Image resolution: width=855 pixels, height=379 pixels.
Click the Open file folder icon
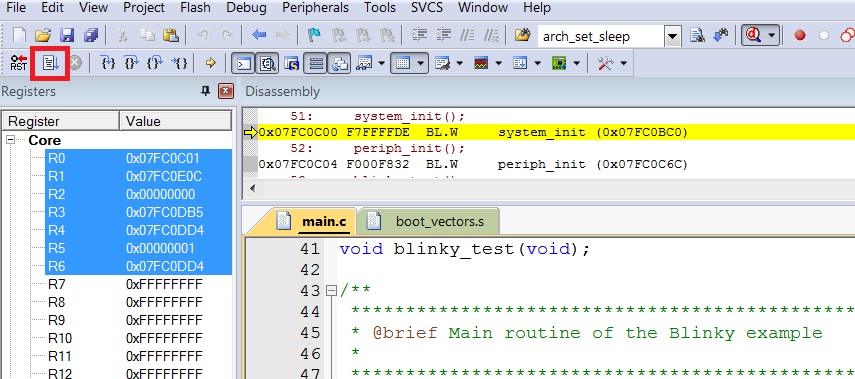(x=43, y=36)
